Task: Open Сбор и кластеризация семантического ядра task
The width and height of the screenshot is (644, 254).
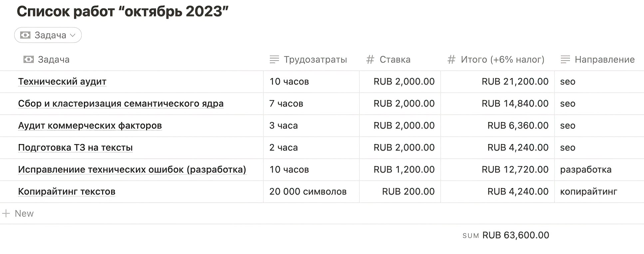Action: click(121, 103)
